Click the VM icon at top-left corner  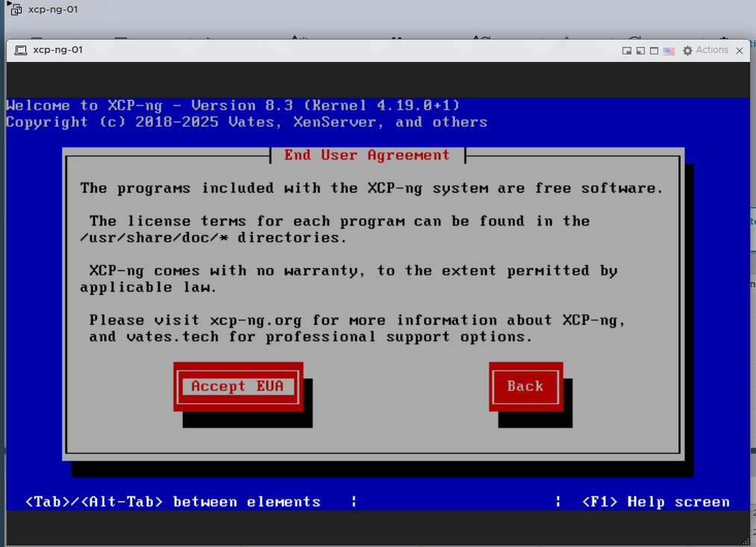coord(15,10)
